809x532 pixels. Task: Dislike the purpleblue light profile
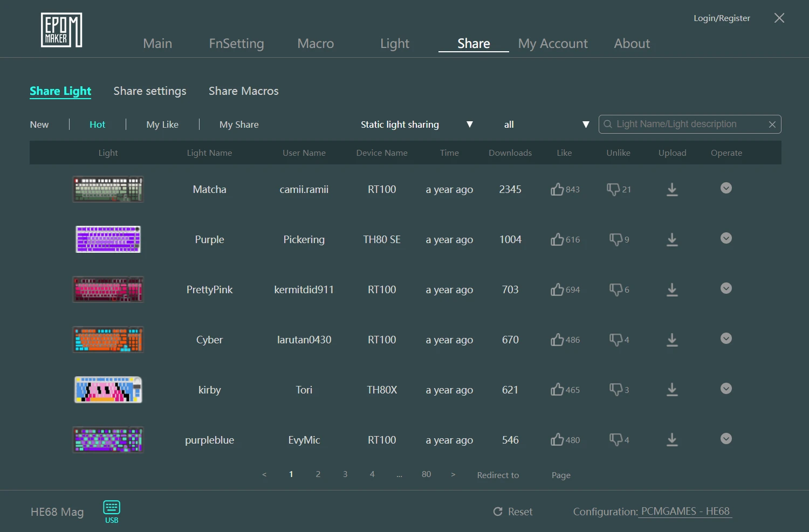[x=616, y=440]
